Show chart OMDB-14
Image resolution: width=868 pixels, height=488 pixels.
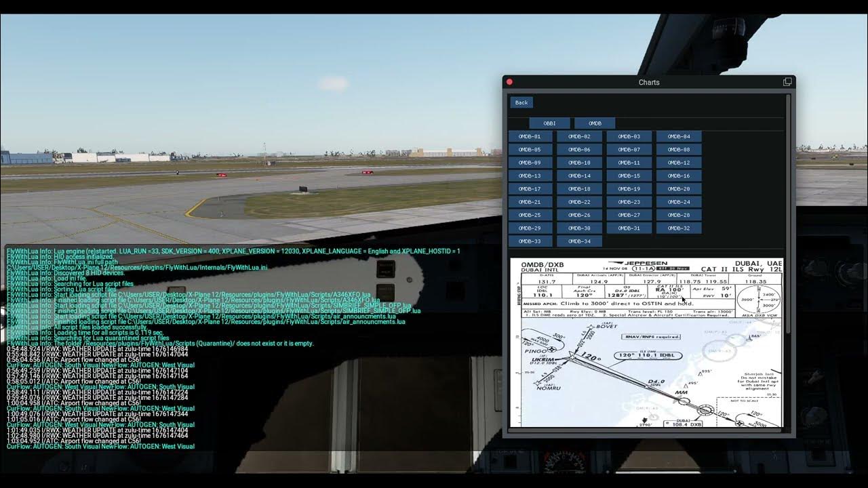579,176
